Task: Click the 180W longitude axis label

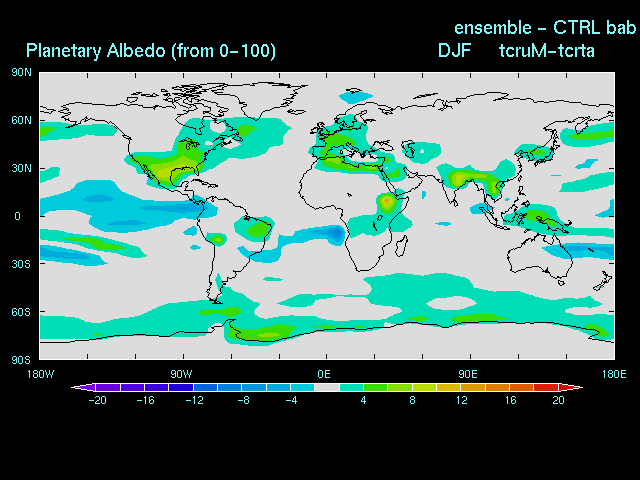Action: point(40,374)
